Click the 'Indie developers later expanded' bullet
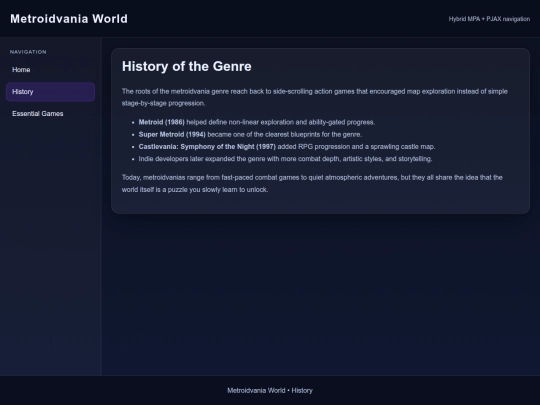The width and height of the screenshot is (540, 405). (285, 159)
